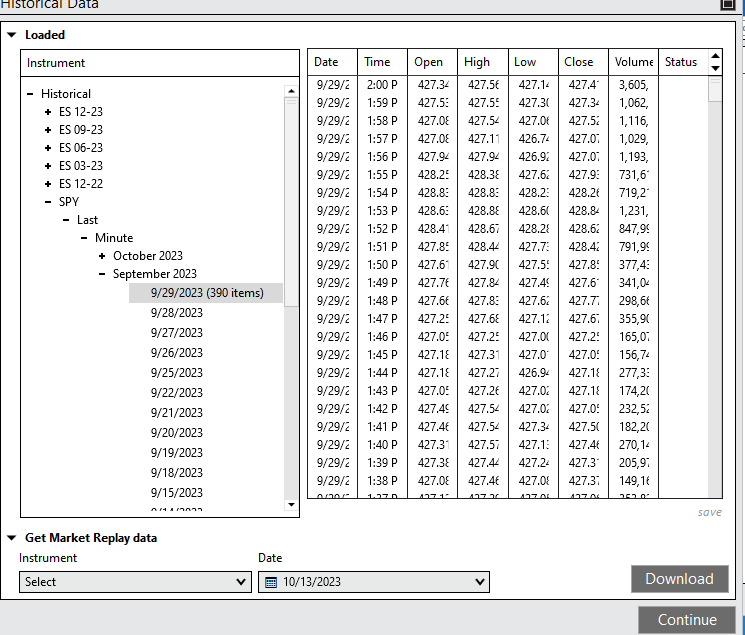Sort by the High column header
Image resolution: width=745 pixels, height=635 pixels.
tap(483, 62)
